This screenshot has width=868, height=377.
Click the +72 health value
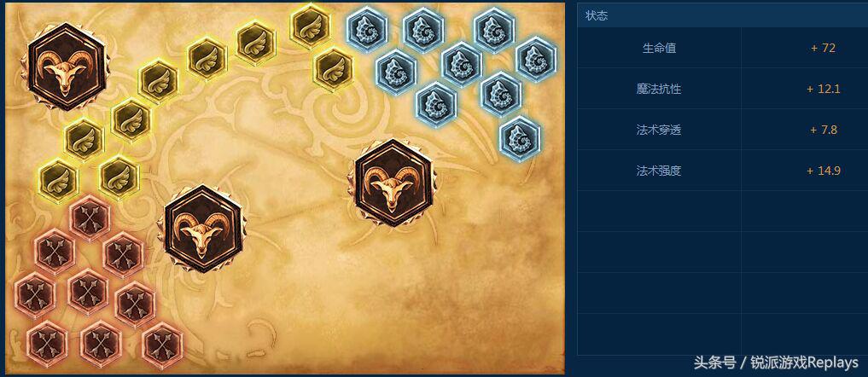823,48
